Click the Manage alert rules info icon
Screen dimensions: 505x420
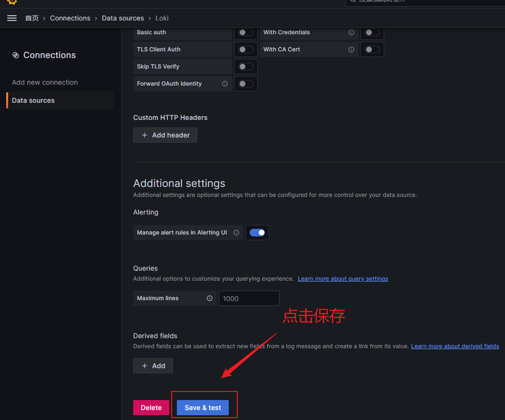click(236, 233)
